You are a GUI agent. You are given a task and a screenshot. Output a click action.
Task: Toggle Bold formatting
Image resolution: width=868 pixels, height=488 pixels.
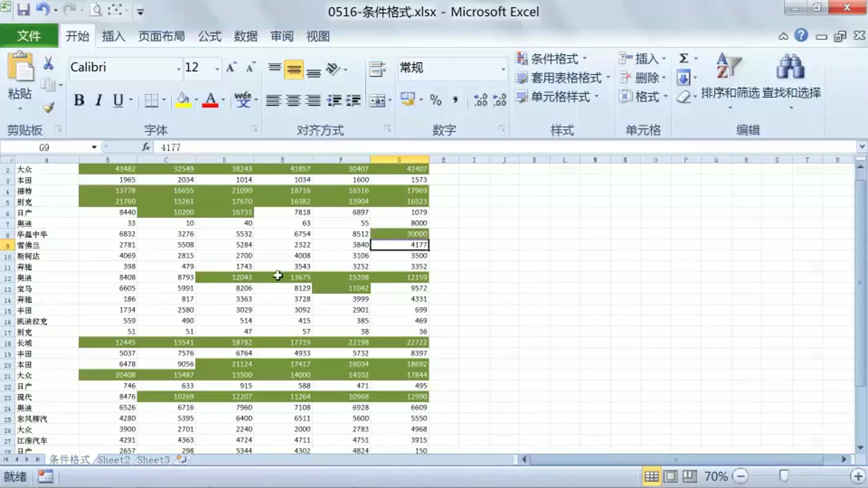pyautogui.click(x=79, y=100)
